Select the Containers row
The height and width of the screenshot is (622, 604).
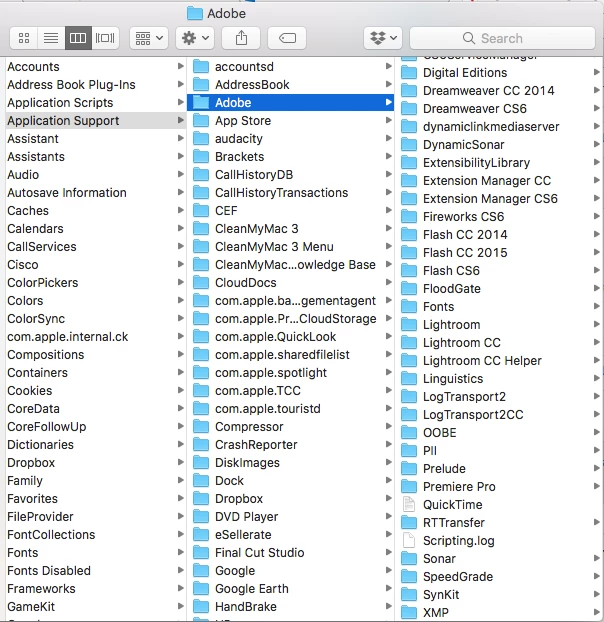coord(95,372)
